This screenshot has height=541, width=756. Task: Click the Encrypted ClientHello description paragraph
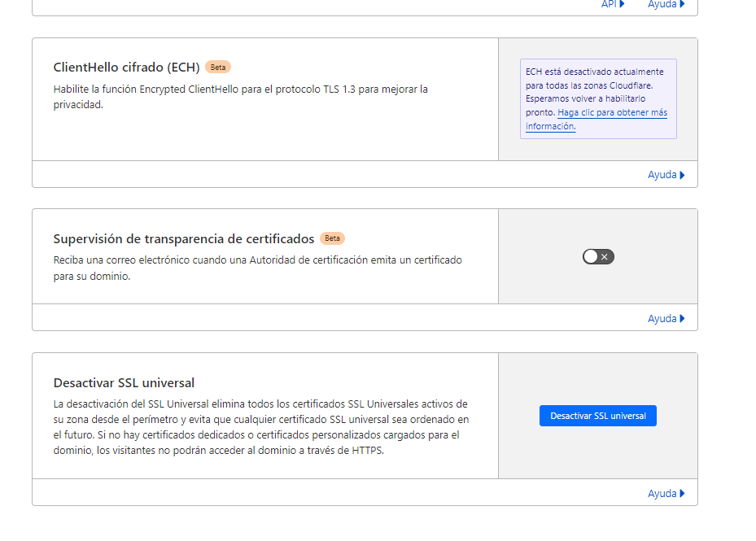[240, 97]
